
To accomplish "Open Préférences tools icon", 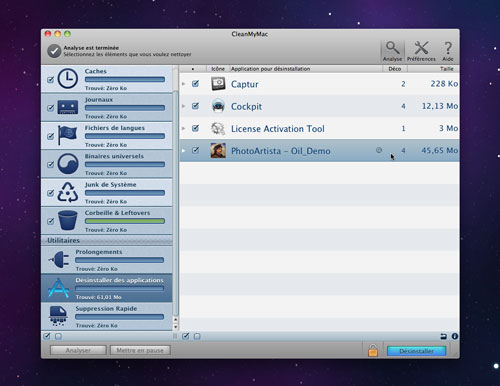I will [421, 48].
